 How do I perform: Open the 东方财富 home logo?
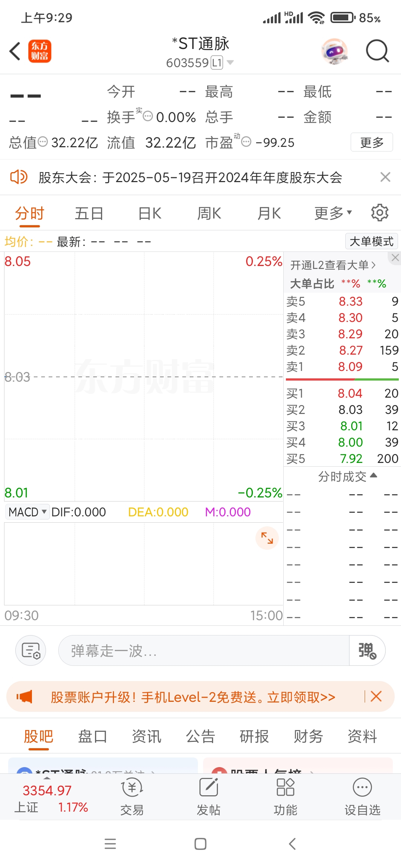[40, 51]
